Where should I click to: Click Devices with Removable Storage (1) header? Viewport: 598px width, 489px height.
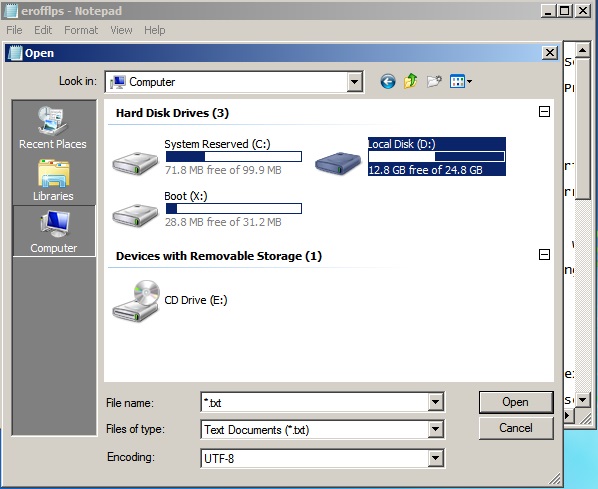[219, 256]
